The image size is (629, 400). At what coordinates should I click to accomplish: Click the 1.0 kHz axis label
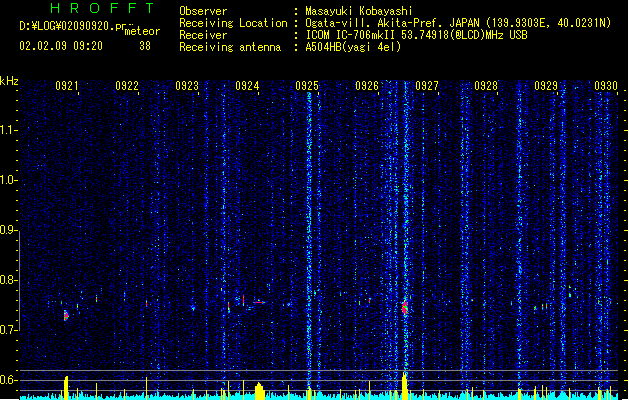(9, 180)
